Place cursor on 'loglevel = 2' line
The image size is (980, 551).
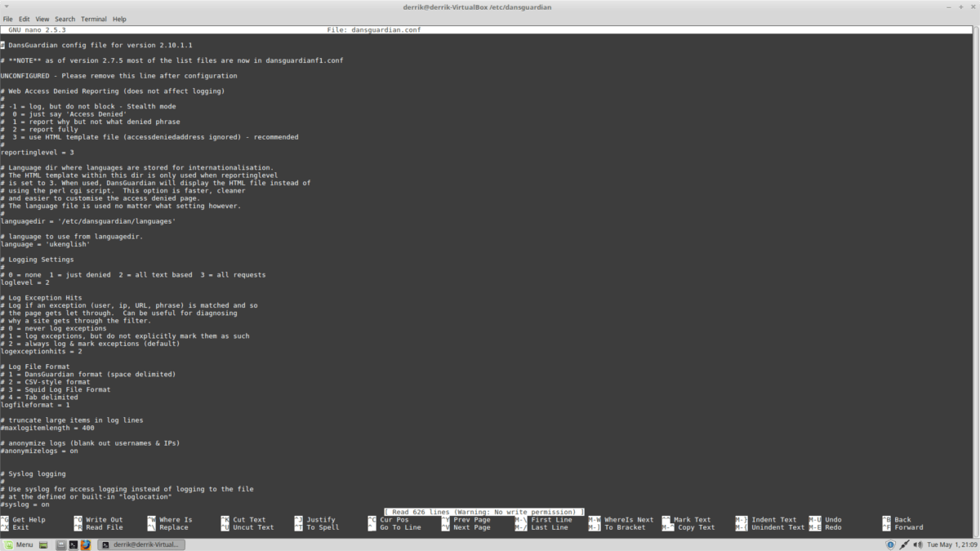click(x=25, y=282)
